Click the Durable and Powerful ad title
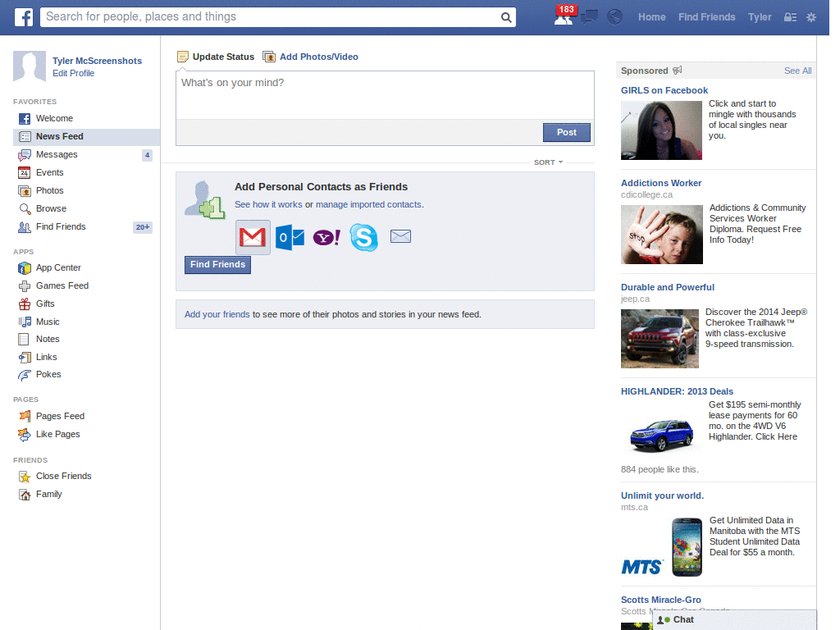 coord(668,288)
